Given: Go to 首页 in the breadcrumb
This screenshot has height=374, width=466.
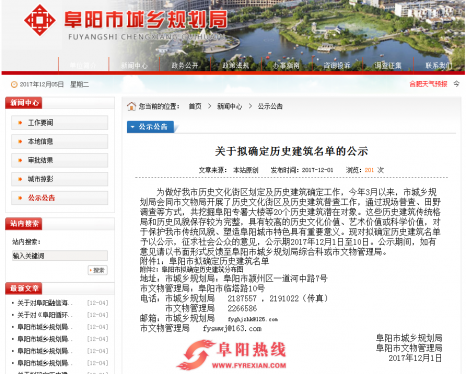Looking at the screenshot, I should click(x=195, y=106).
